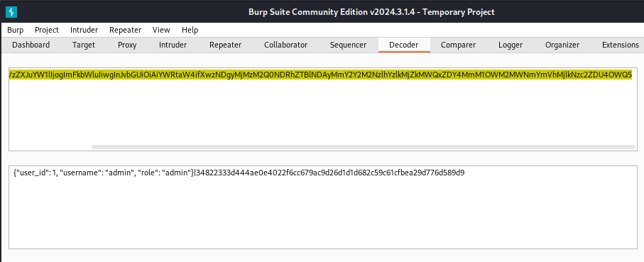Open the Comparer tab

[x=459, y=45]
